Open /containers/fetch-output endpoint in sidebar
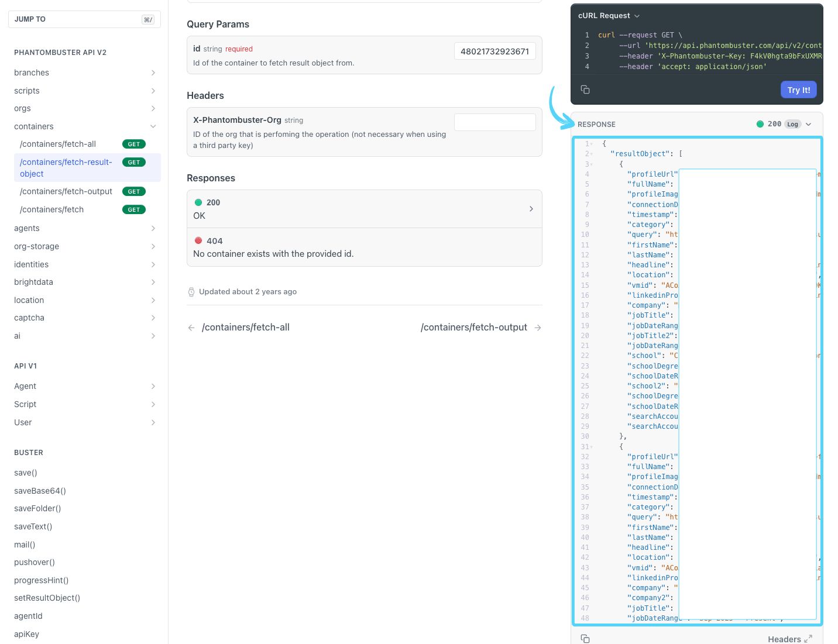838x644 pixels. point(87,191)
